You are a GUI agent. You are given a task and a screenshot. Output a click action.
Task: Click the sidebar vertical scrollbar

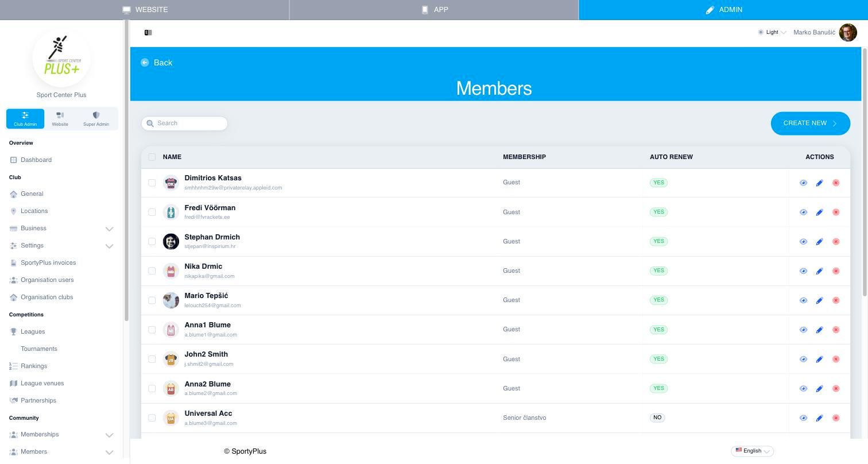[126, 170]
